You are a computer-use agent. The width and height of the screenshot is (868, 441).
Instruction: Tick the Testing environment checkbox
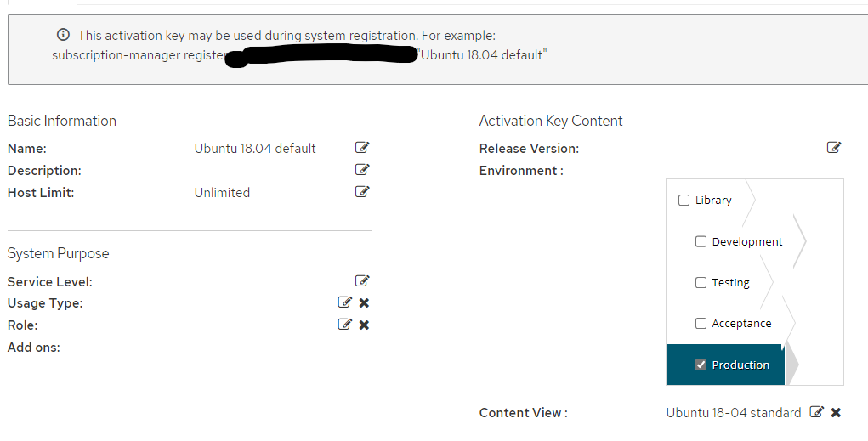pyautogui.click(x=701, y=282)
